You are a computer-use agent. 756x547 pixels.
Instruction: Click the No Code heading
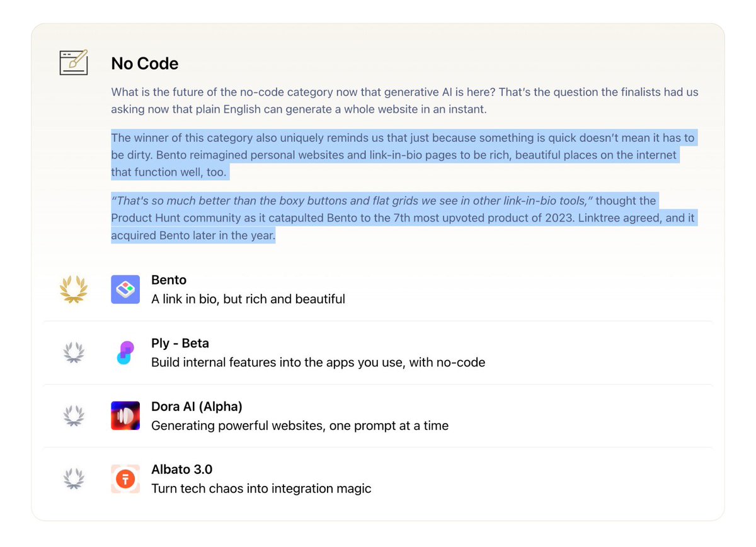click(144, 64)
